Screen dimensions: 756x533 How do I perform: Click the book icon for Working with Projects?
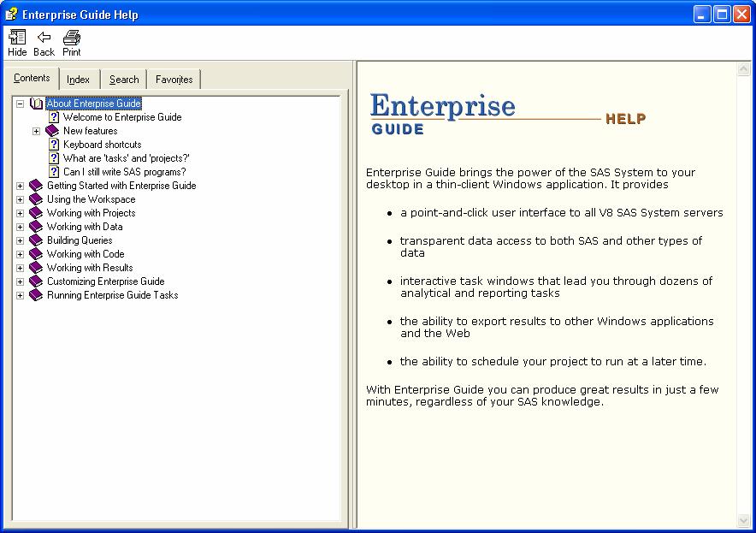click(x=36, y=213)
